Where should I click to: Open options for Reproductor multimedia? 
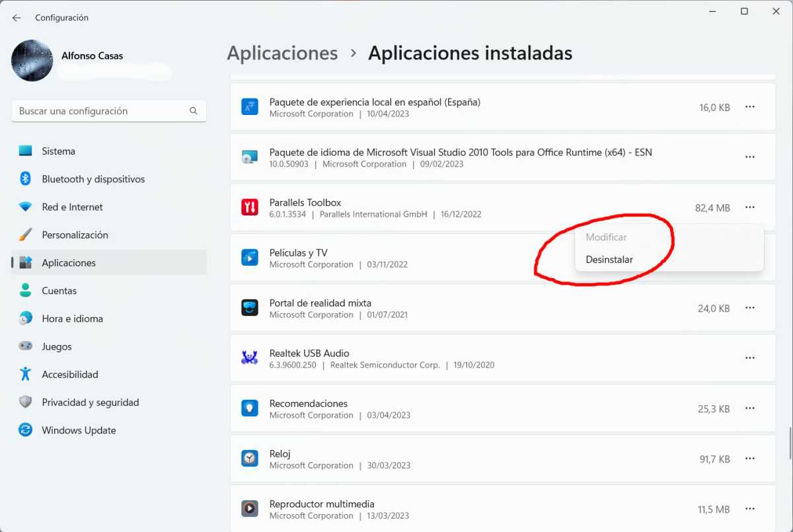[750, 509]
